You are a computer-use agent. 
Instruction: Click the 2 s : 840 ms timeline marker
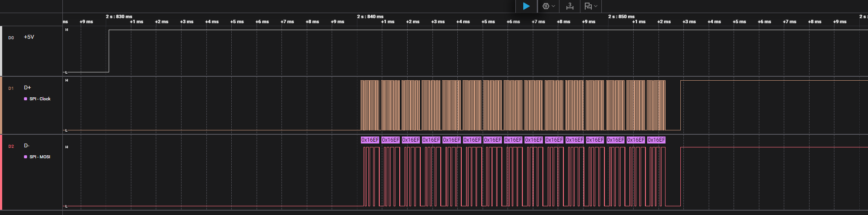pyautogui.click(x=370, y=17)
